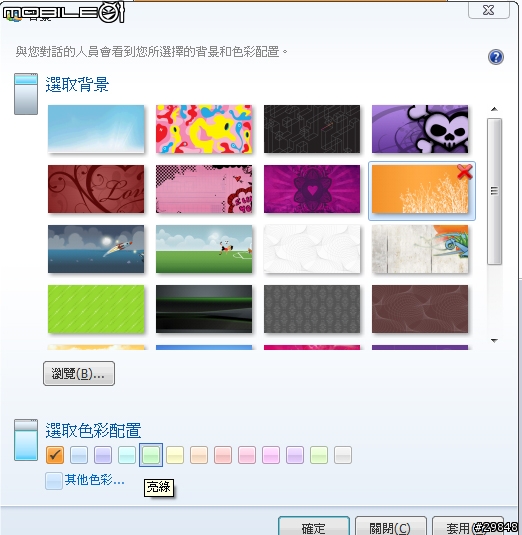Click the background list scroll down arrow
The height and width of the screenshot is (535, 522).
(494, 341)
